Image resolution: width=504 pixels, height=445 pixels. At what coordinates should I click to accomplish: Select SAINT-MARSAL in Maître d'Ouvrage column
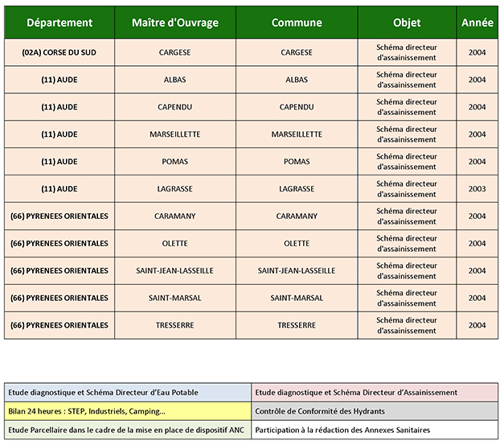[175, 299]
